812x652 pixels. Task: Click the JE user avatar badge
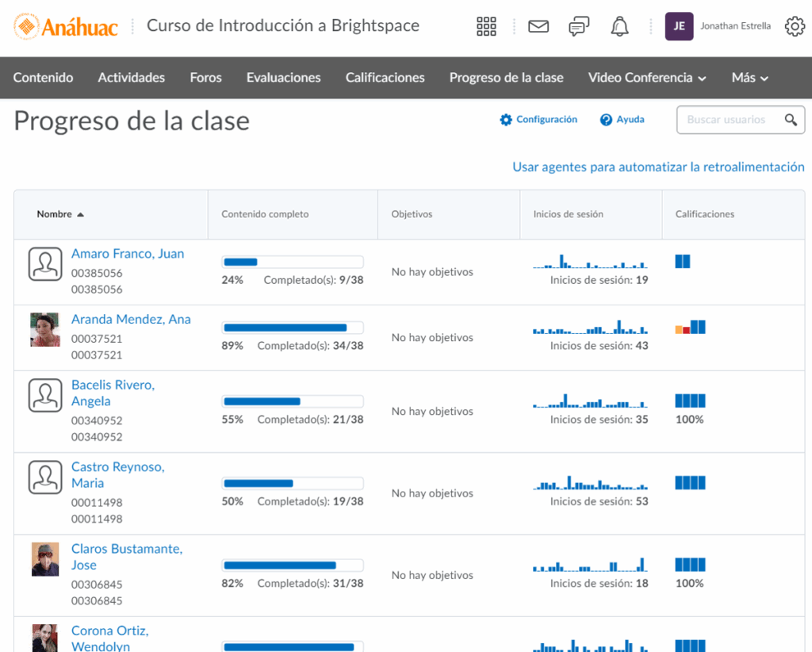tap(679, 27)
